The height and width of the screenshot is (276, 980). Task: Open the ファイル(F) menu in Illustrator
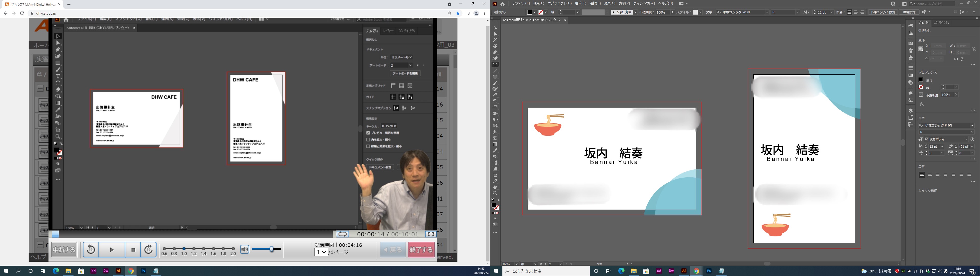(521, 3)
